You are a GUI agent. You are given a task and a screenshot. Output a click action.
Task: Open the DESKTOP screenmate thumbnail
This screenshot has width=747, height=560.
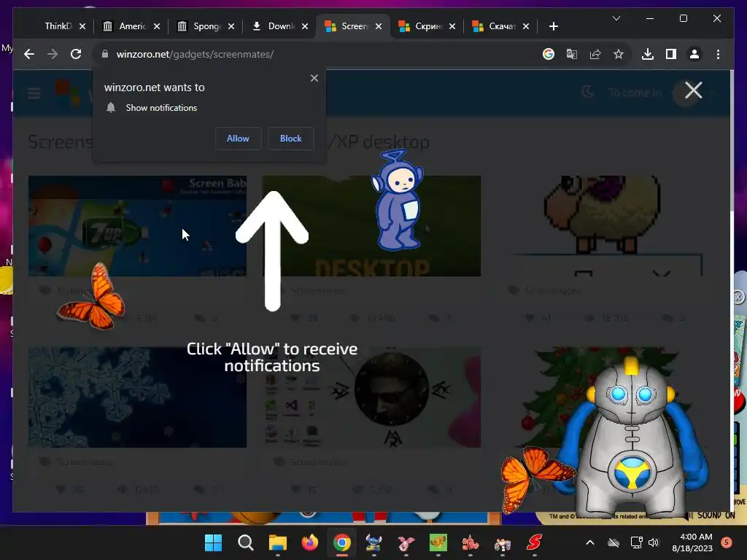point(371,226)
